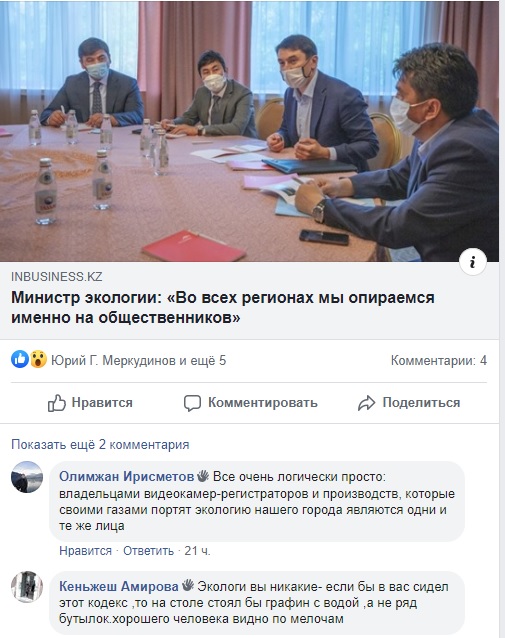Open comment box via Комментировать

[x=251, y=403]
